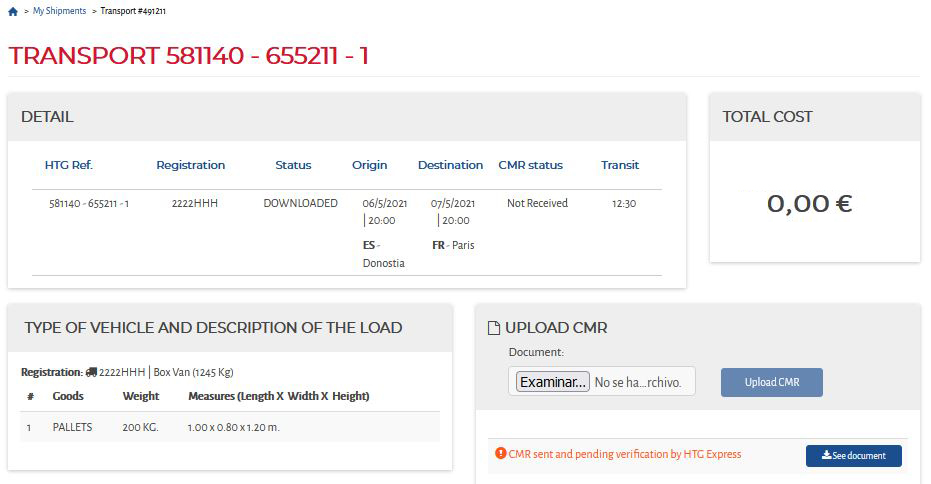Open See document download button
This screenshot has width=931, height=484.
[854, 455]
